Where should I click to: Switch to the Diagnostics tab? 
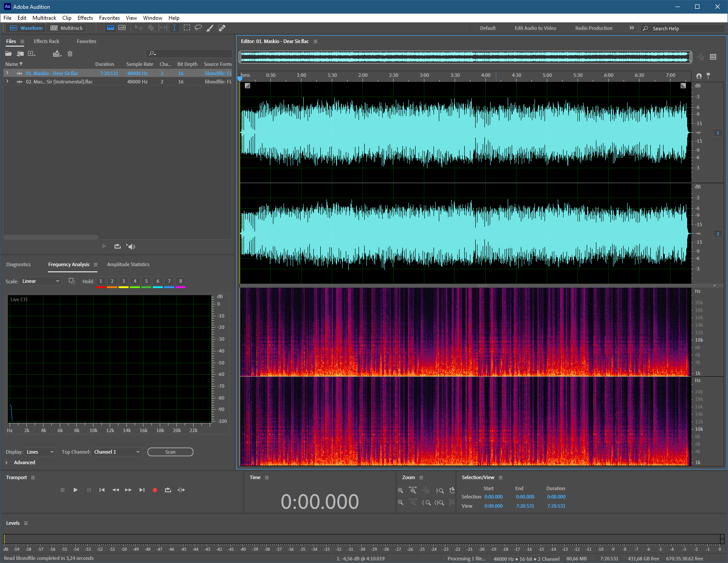[x=18, y=264]
